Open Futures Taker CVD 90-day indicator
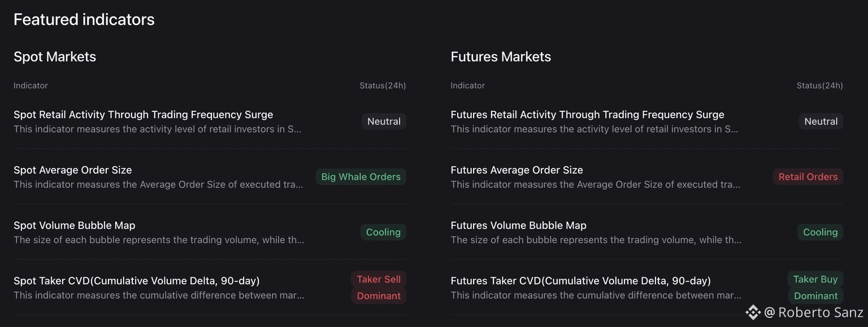 pyautogui.click(x=580, y=281)
